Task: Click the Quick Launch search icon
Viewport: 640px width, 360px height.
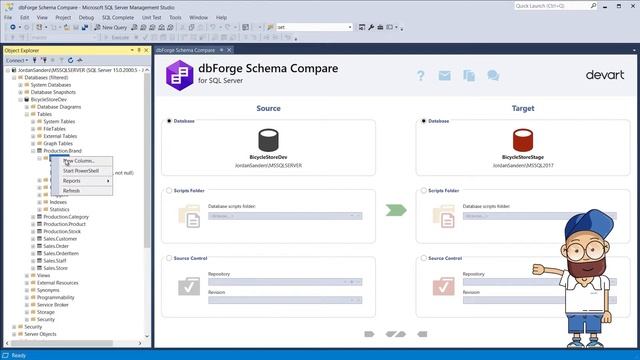Action: [x=593, y=6]
